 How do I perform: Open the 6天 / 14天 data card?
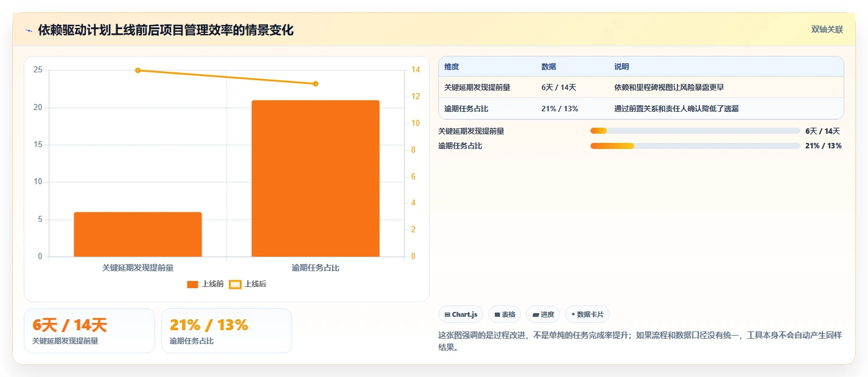(x=89, y=331)
